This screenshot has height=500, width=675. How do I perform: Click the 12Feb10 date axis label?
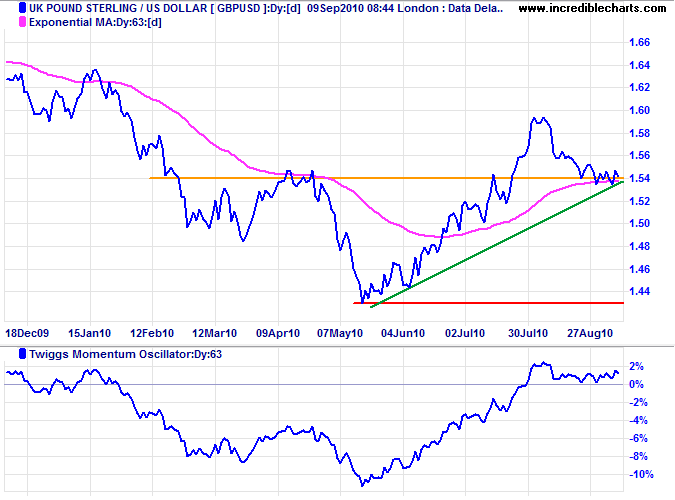[152, 333]
